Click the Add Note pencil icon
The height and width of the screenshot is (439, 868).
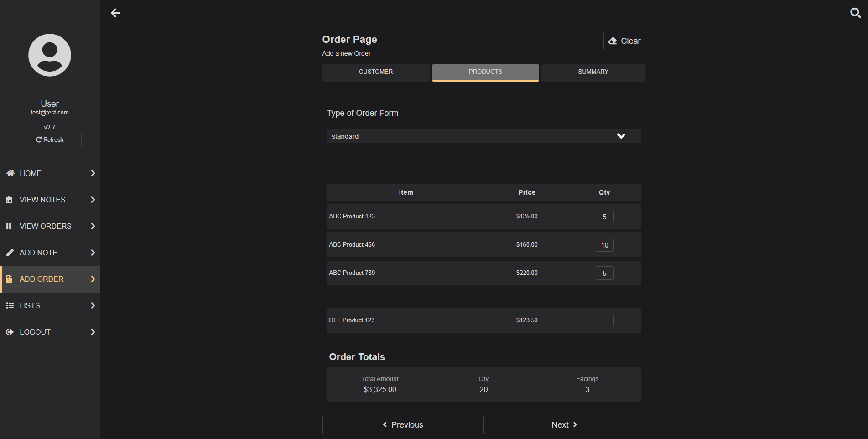(10, 253)
